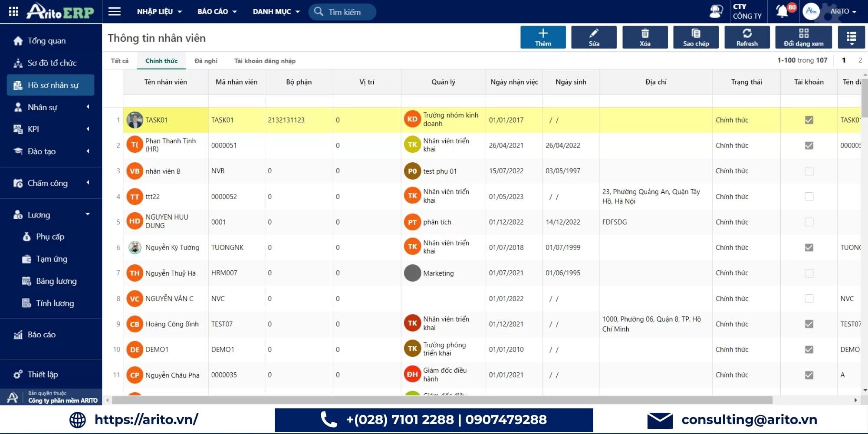The height and width of the screenshot is (434, 868).
Task: Open the Bảng lương item
Action: 56,281
